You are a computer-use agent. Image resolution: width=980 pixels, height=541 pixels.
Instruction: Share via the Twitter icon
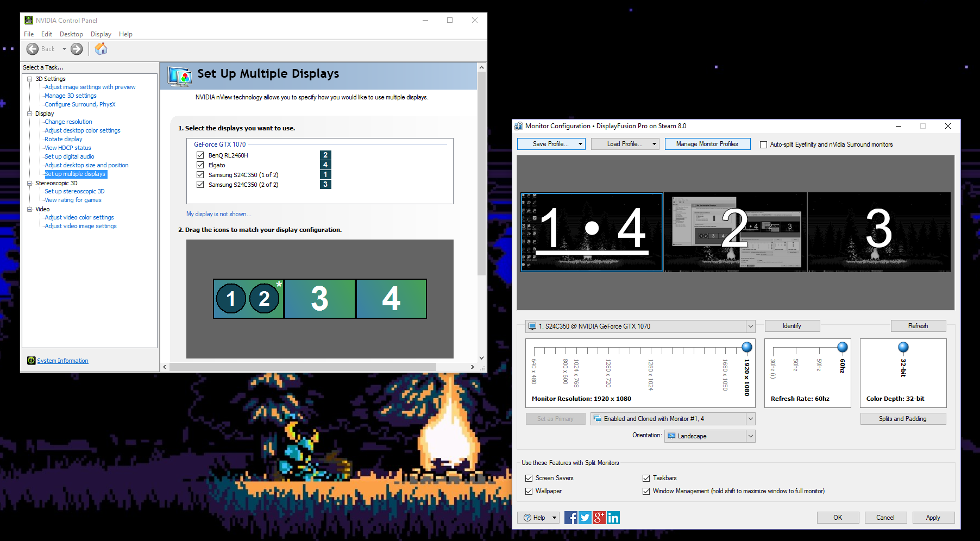[585, 518]
